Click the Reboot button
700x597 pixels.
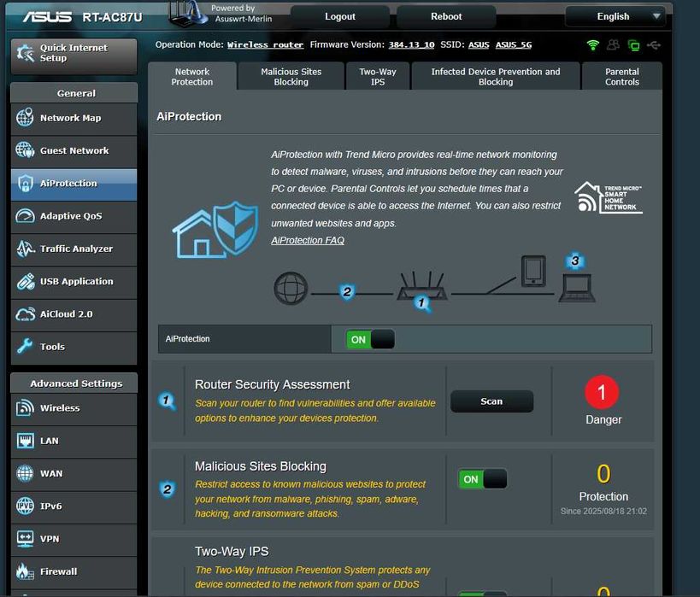[x=446, y=17]
